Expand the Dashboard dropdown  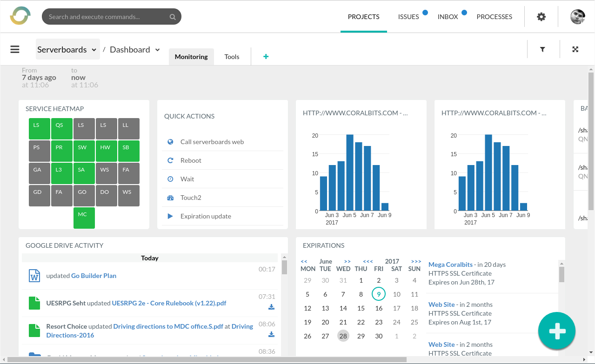135,49
